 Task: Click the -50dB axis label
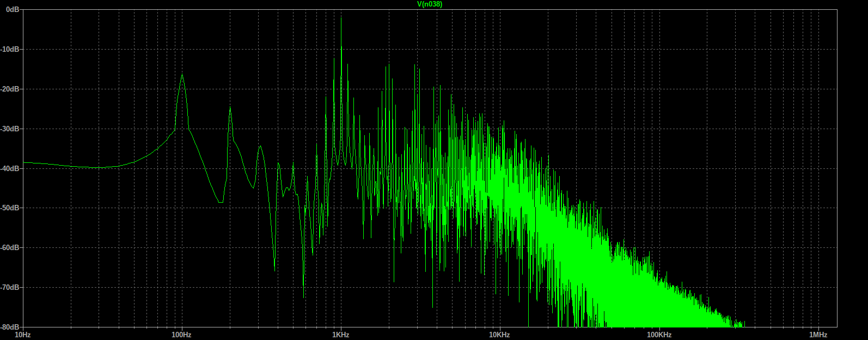click(x=10, y=208)
